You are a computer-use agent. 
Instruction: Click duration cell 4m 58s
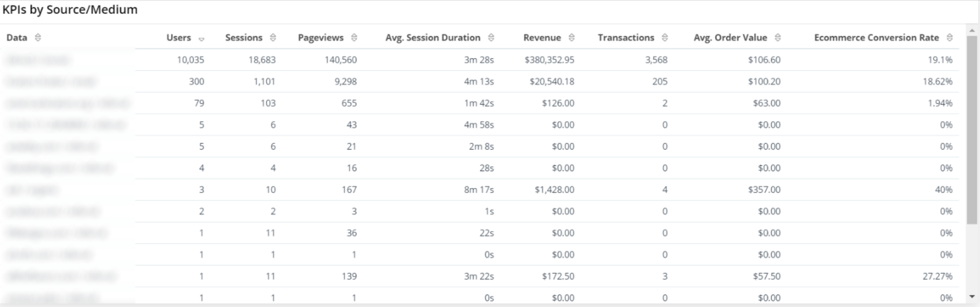coord(479,124)
